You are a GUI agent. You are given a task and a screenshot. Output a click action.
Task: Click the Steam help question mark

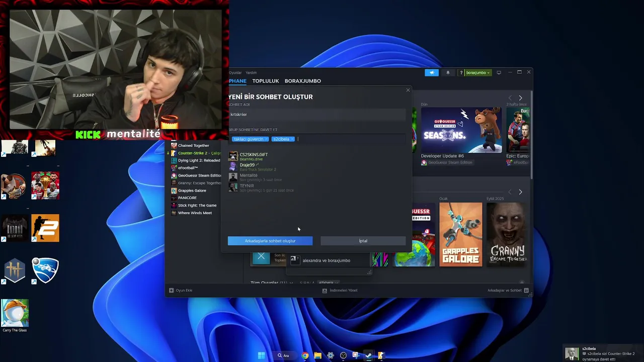(x=461, y=72)
